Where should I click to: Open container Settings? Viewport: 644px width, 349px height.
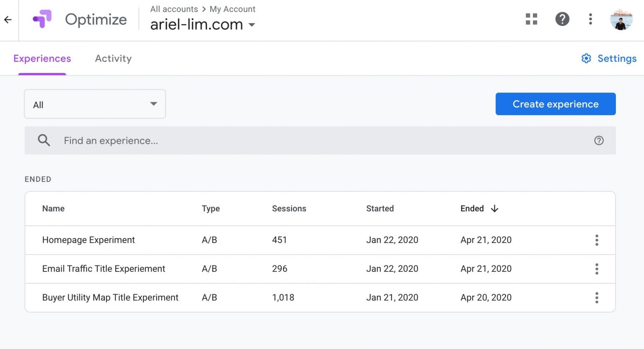(x=608, y=58)
